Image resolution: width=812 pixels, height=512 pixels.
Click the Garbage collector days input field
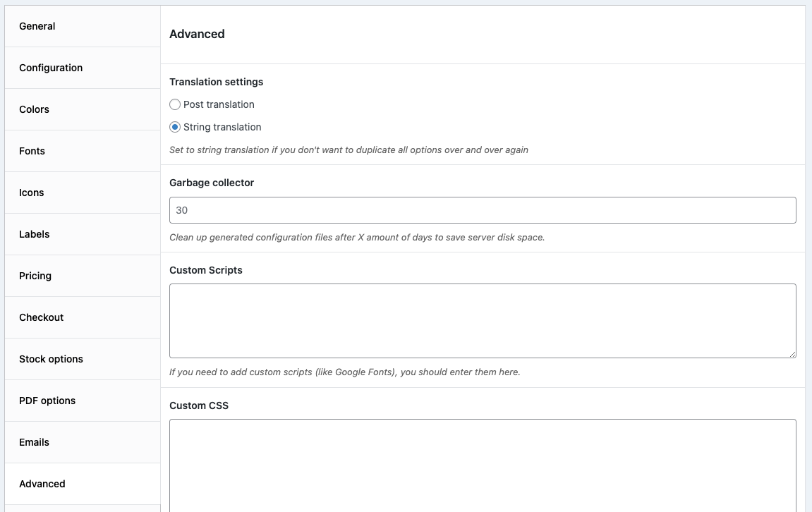click(483, 210)
